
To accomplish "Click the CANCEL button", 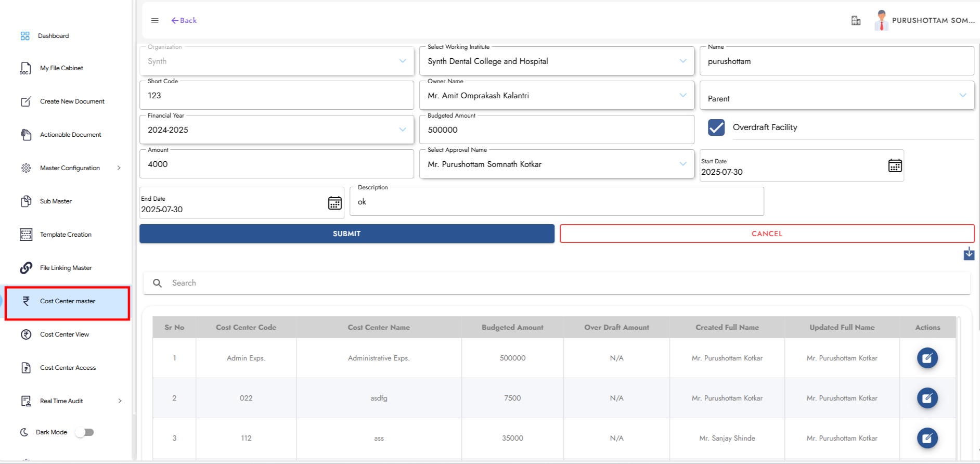I will coord(767,234).
